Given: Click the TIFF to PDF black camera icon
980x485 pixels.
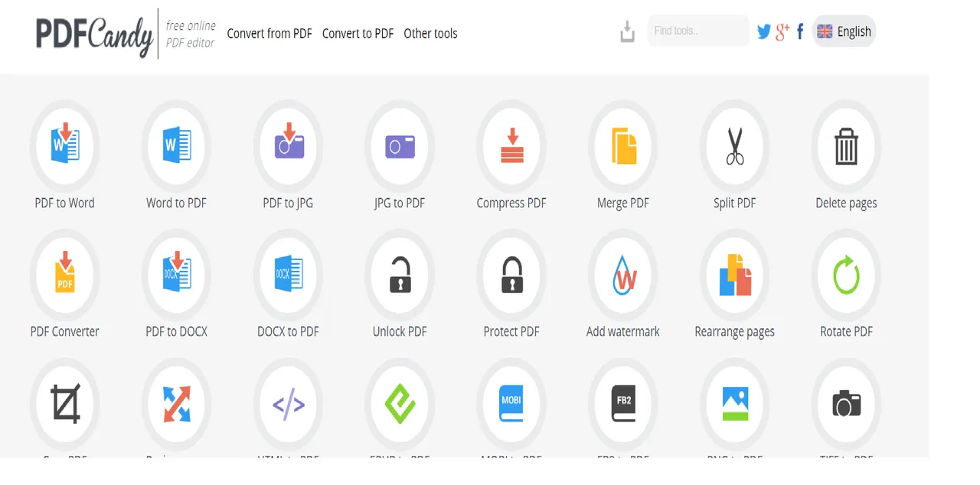Looking at the screenshot, I should click(846, 404).
